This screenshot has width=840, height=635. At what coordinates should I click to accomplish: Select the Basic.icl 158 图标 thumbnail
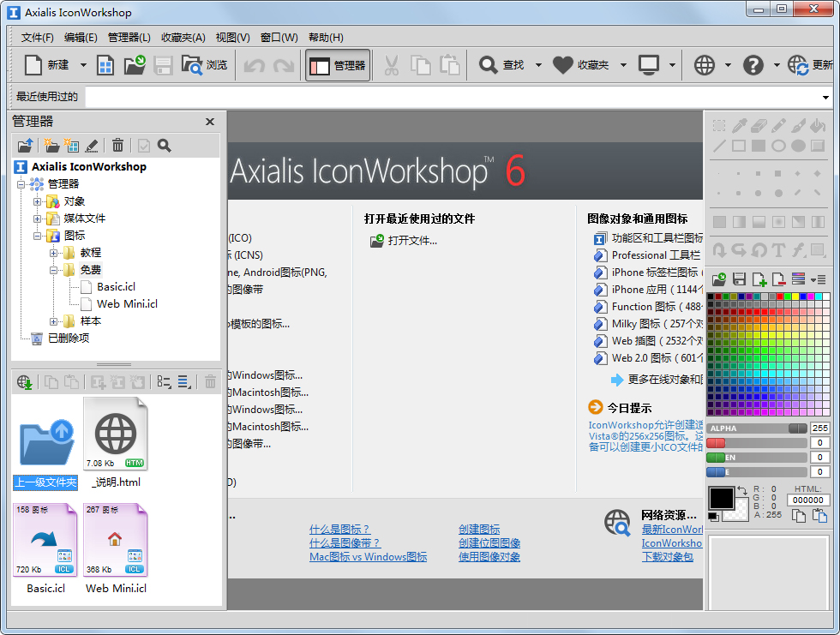click(x=45, y=548)
